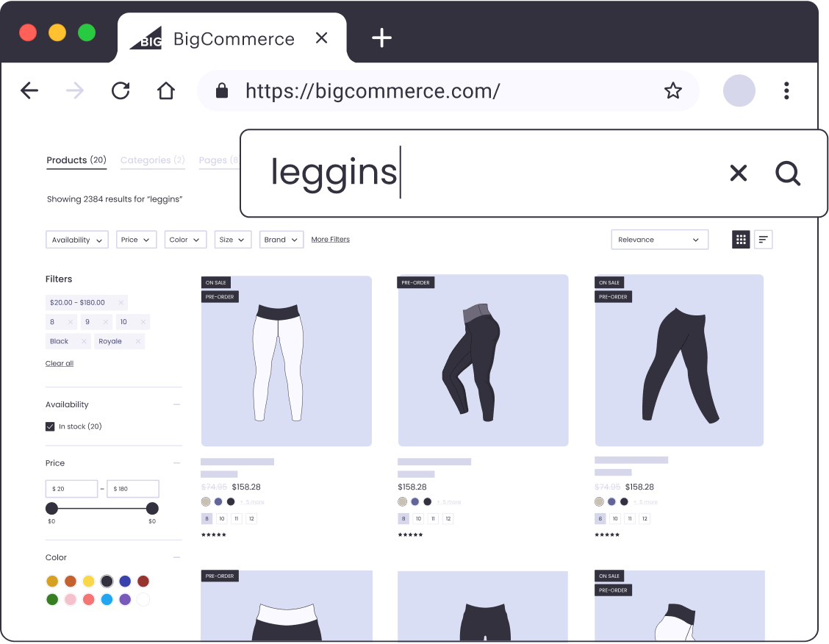Open the browser profile avatar
The width and height of the screenshot is (829, 644).
(739, 90)
